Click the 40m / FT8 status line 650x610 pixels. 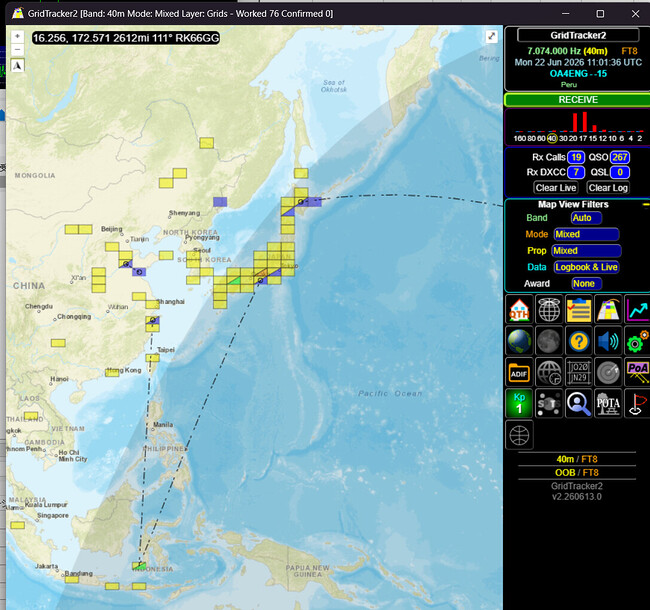point(577,459)
